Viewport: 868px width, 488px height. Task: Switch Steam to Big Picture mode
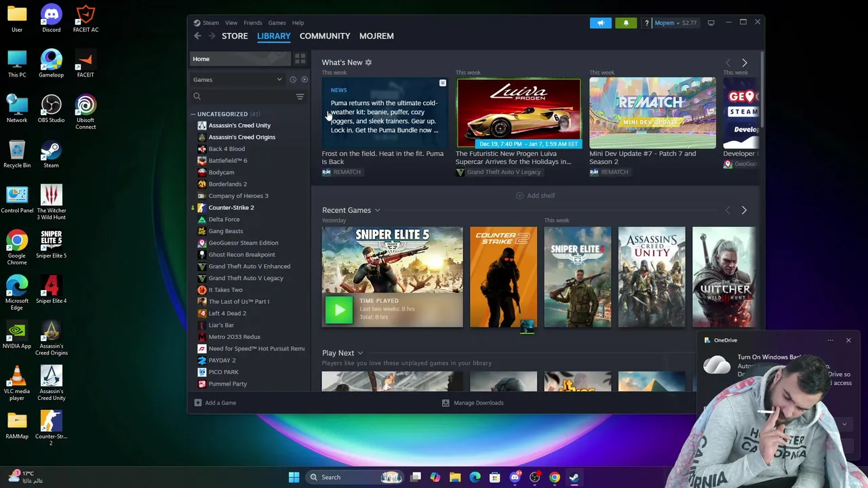tap(711, 23)
